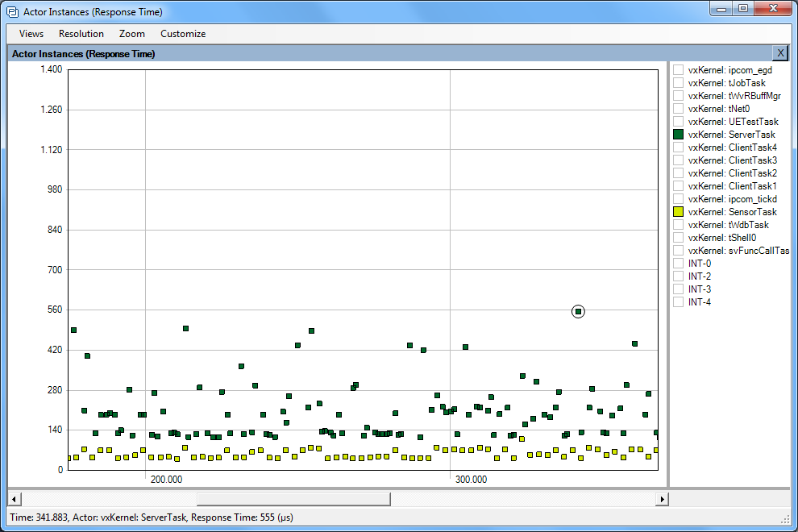The height and width of the screenshot is (532, 798).
Task: Open the Resolution menu
Action: [81, 34]
